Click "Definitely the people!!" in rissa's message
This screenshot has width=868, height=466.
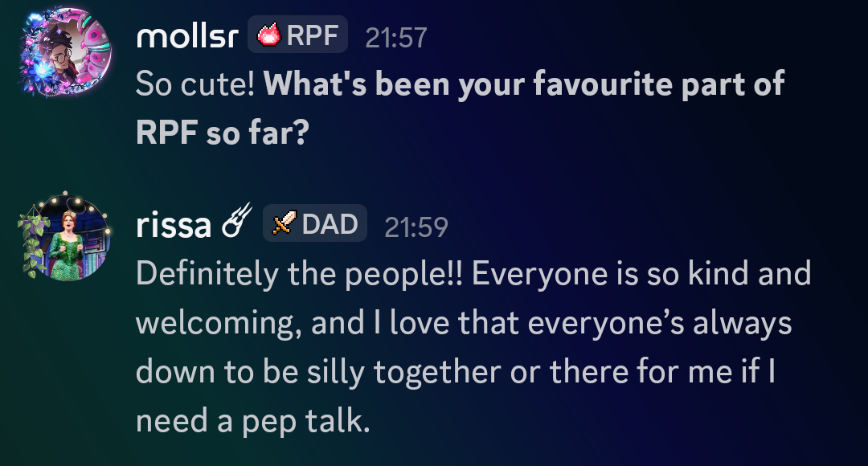point(299,273)
